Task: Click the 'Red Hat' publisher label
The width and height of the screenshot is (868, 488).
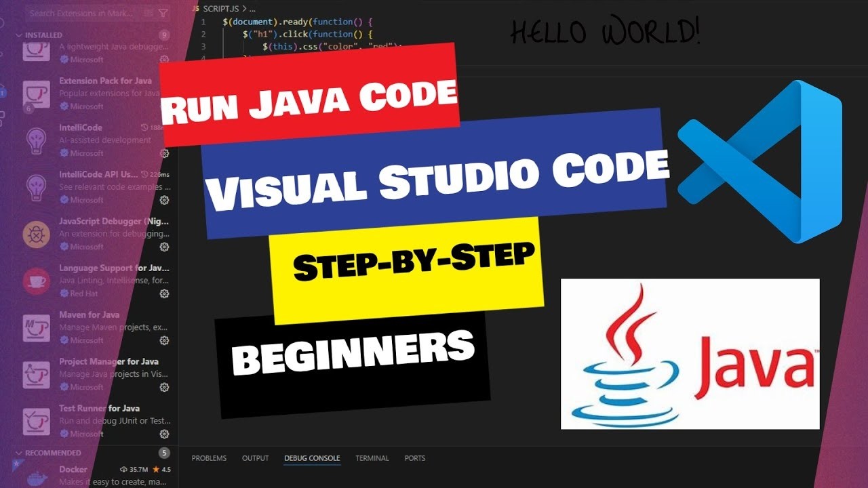Action: 83,293
